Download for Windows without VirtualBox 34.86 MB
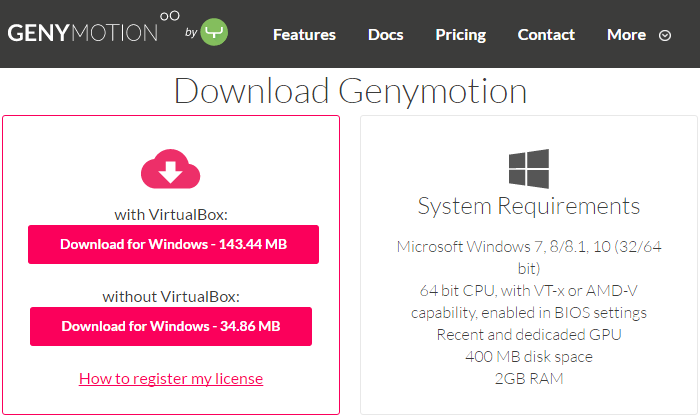700x420 pixels. pyautogui.click(x=171, y=326)
